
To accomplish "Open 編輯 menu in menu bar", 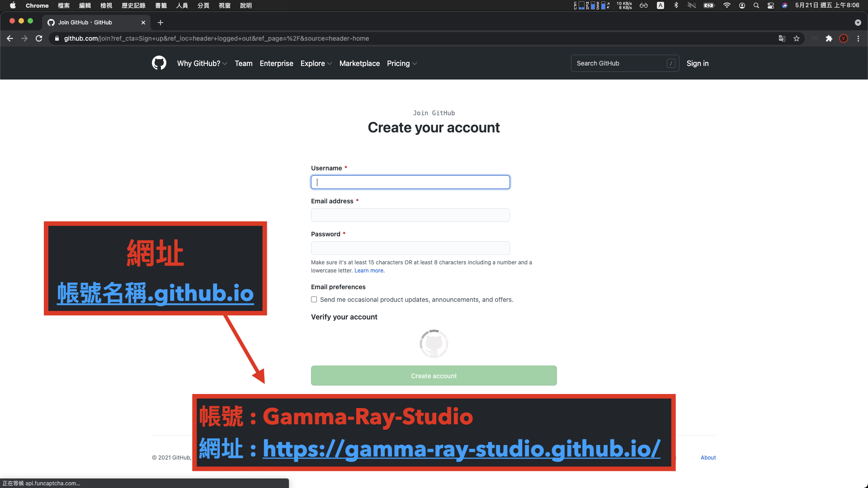I will (x=85, y=5).
